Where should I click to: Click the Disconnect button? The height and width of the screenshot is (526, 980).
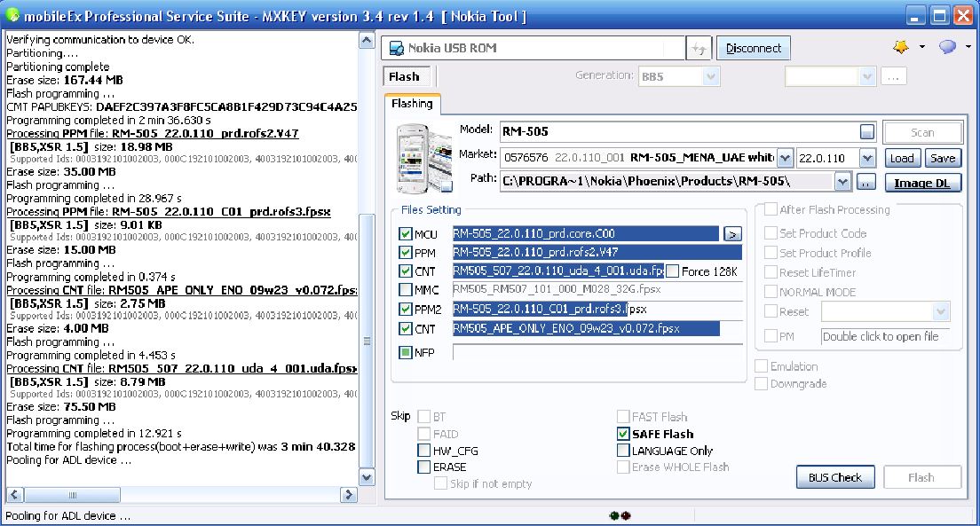pos(753,48)
